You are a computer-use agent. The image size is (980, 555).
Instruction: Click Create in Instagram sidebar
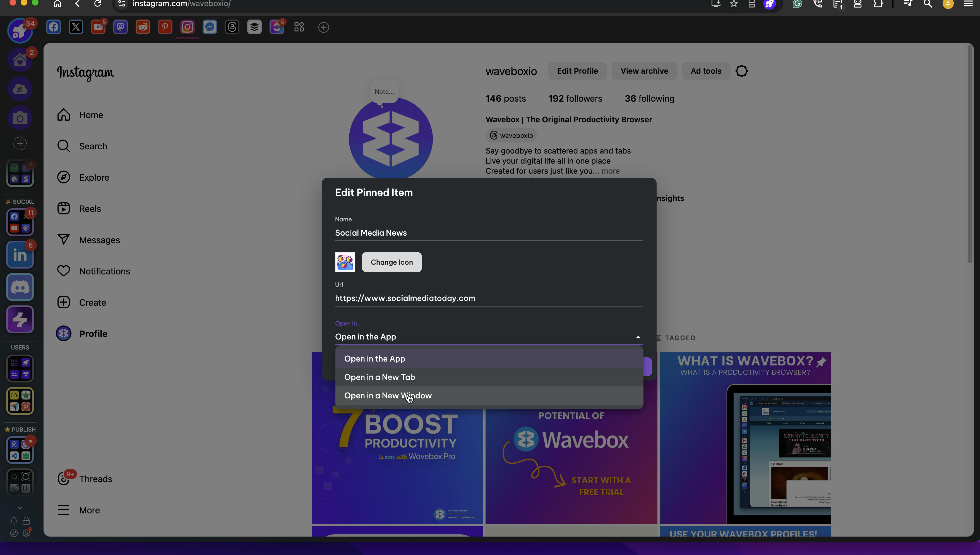point(81,303)
